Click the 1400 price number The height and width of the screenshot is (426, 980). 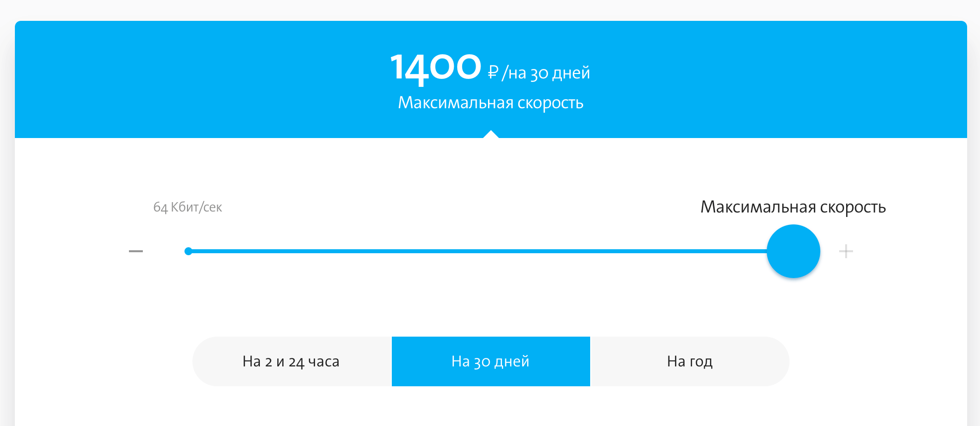click(x=435, y=68)
